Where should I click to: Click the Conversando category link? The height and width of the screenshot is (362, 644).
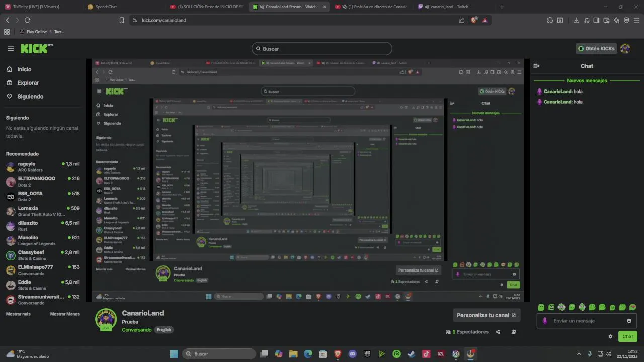tap(136, 330)
